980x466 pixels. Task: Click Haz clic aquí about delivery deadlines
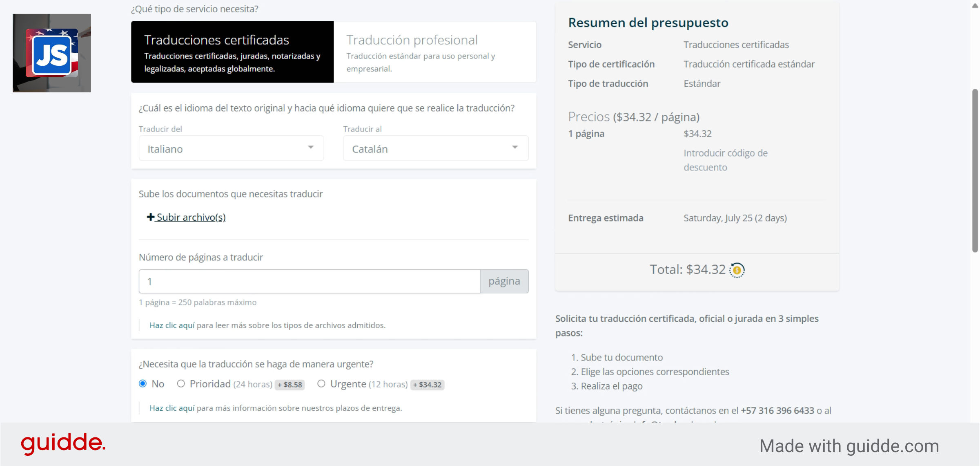[x=172, y=408]
